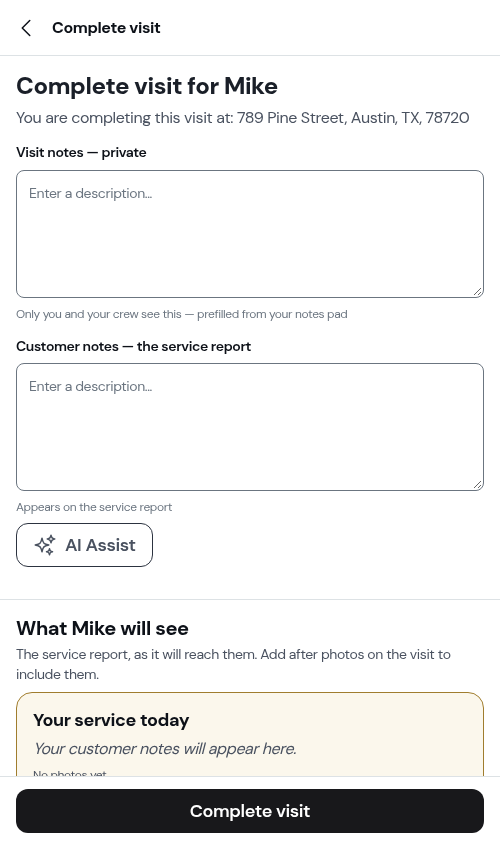Click the Complete visit header title
Screen dimensions: 500x845
coord(106,28)
